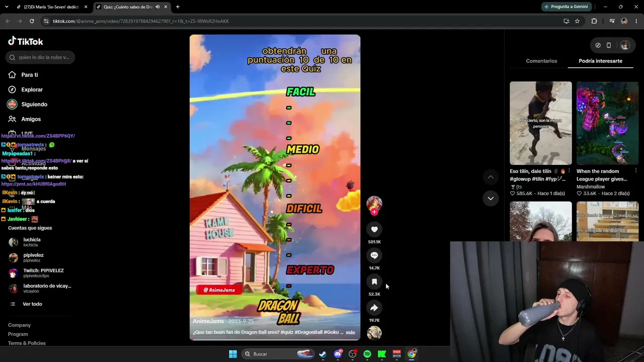Open the spinning sound disc icon
The height and width of the screenshot is (362, 644).
pos(374,333)
